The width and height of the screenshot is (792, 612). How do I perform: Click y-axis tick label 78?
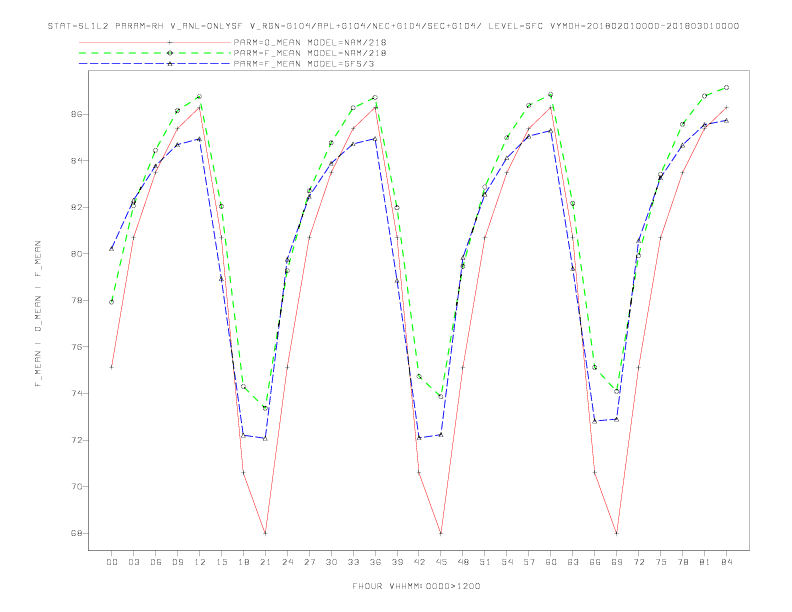(x=76, y=300)
